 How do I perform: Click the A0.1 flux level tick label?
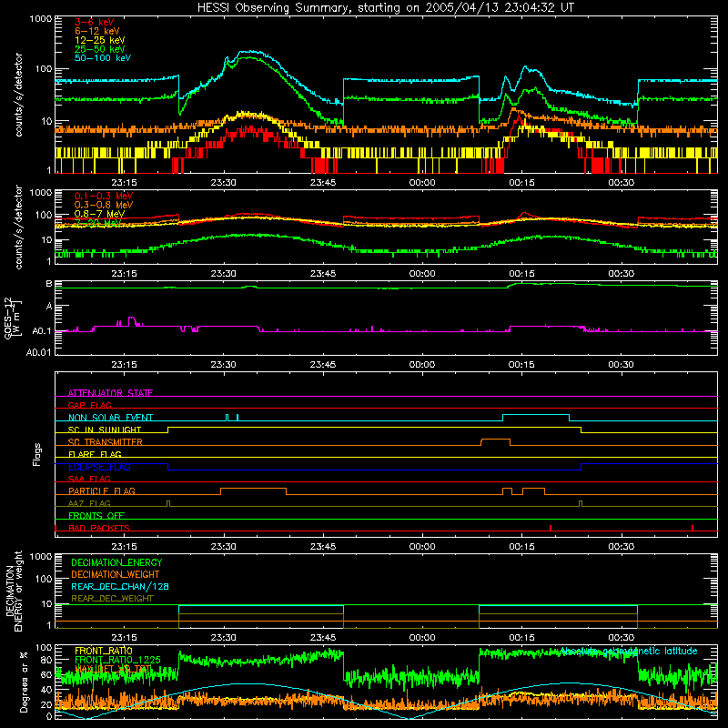42,331
